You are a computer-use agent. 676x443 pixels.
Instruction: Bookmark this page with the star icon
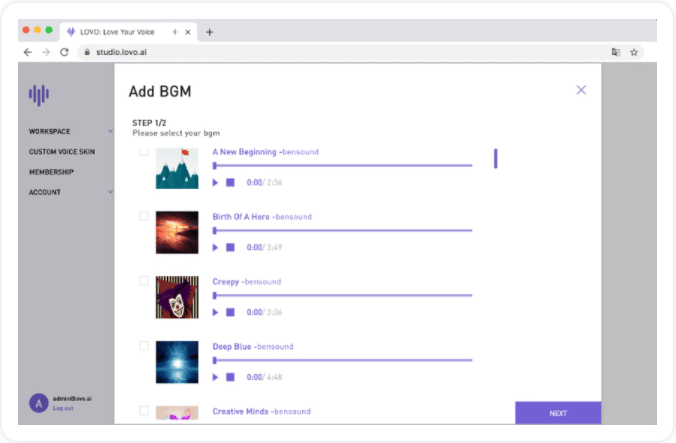pos(634,52)
